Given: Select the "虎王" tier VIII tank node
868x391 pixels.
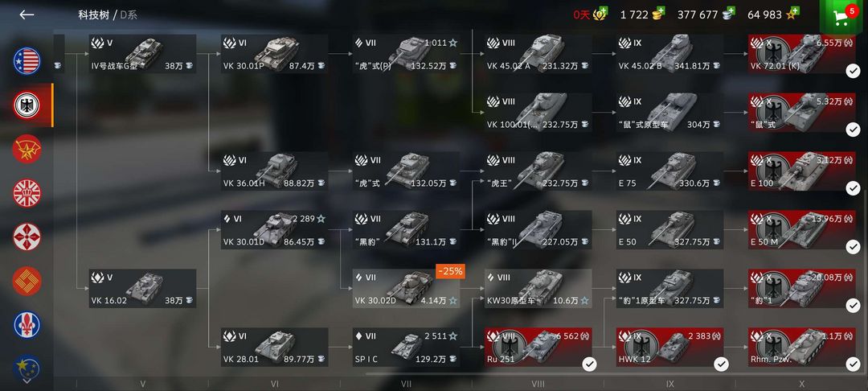Looking at the screenshot, I should [538, 171].
